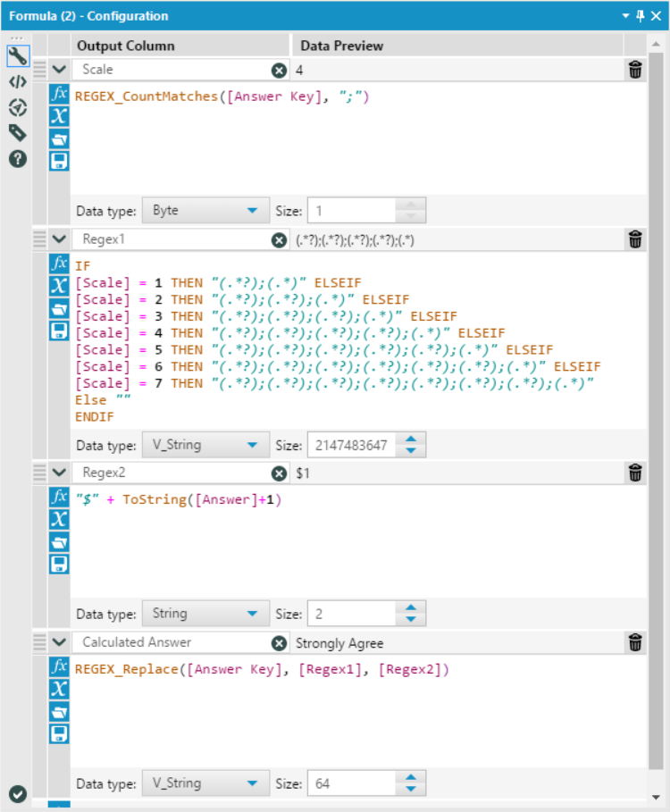
Task: Open the Annotation tag icon
Action: (17, 133)
